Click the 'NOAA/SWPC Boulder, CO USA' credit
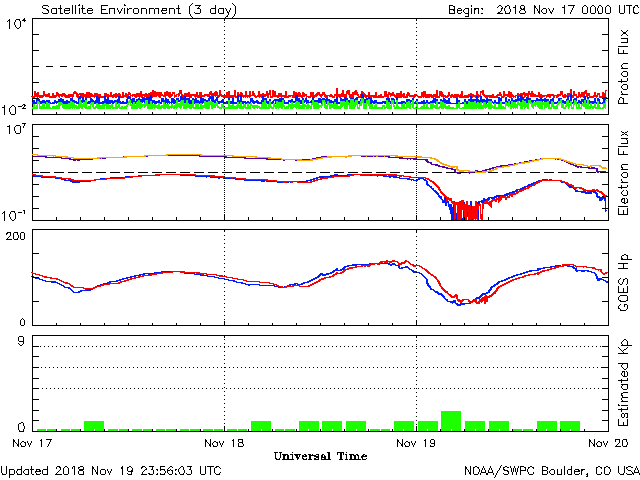 (x=552, y=471)
